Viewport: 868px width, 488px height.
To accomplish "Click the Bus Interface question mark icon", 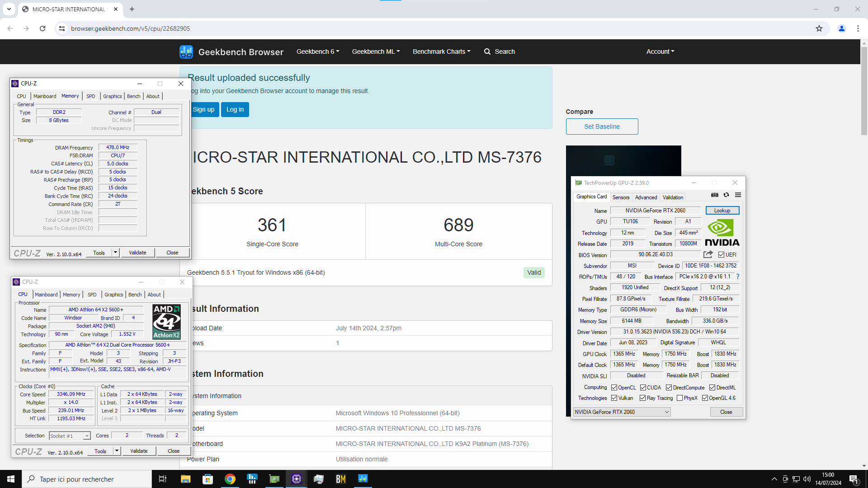I will (738, 277).
